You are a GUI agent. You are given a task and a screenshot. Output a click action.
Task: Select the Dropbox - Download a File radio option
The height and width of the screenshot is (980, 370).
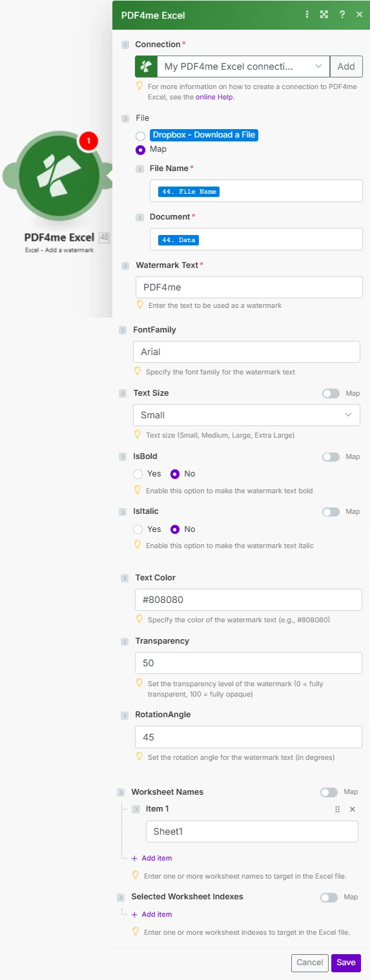pos(140,136)
